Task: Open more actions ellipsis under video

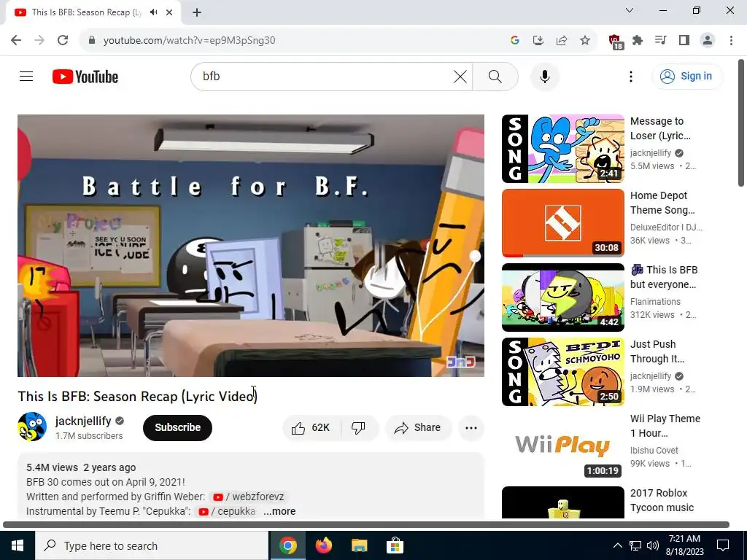Action: (x=471, y=427)
